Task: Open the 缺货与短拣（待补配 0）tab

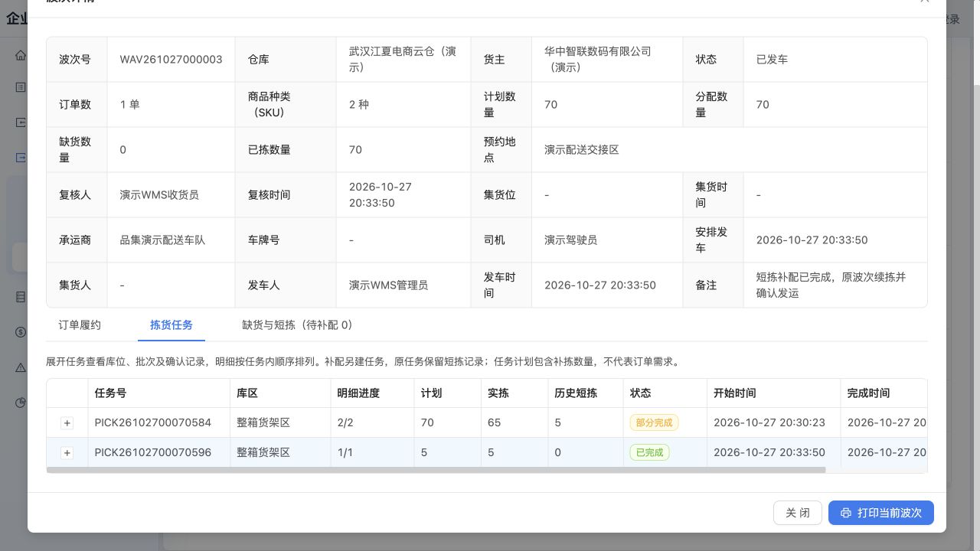Action: pyautogui.click(x=297, y=325)
